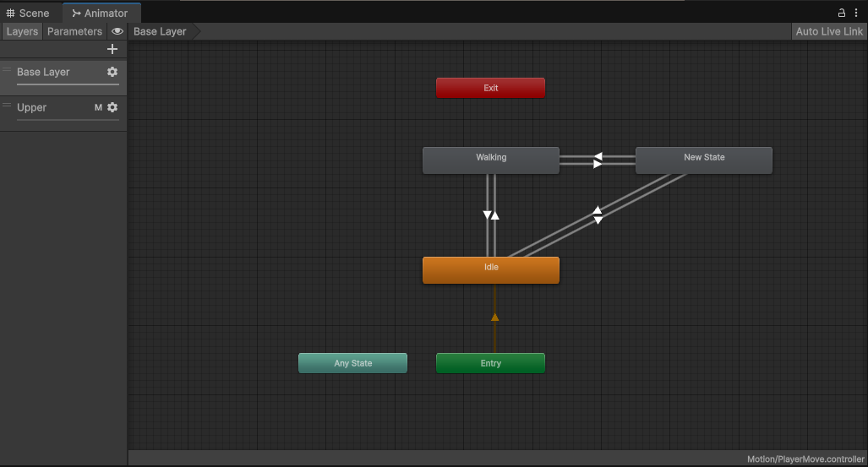Select the orange Idle state node
Viewport: 868px width, 467px height.
(x=490, y=270)
